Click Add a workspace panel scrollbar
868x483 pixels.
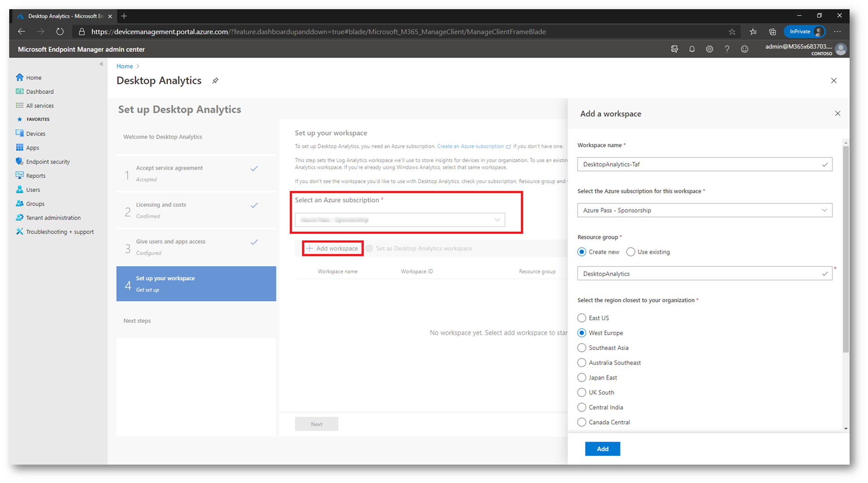(846, 250)
